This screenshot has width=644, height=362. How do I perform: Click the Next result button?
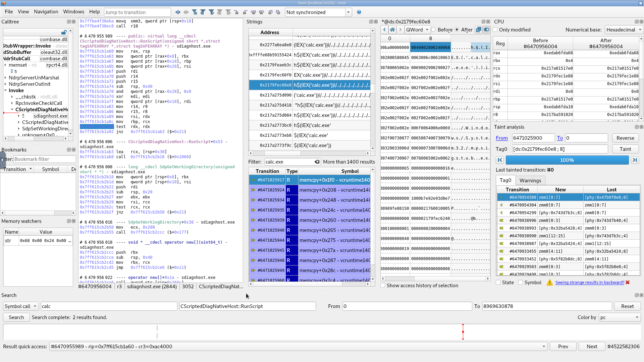tap(592, 347)
